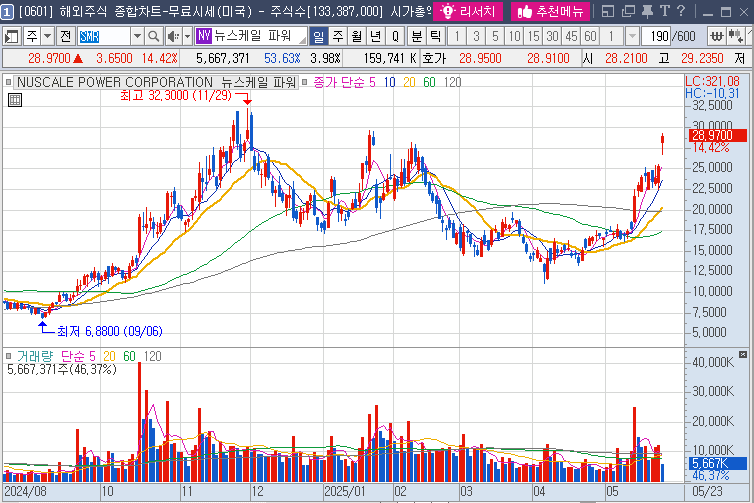Viewport: 754px width, 503px height.
Task: Select the quarterly Q chart period
Action: (x=395, y=36)
